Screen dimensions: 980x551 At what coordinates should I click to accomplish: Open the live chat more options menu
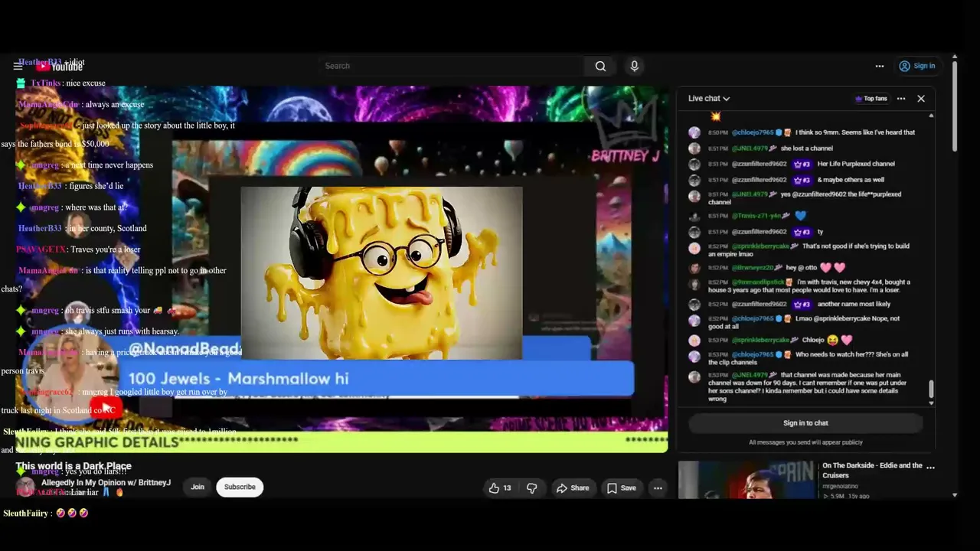point(901,99)
